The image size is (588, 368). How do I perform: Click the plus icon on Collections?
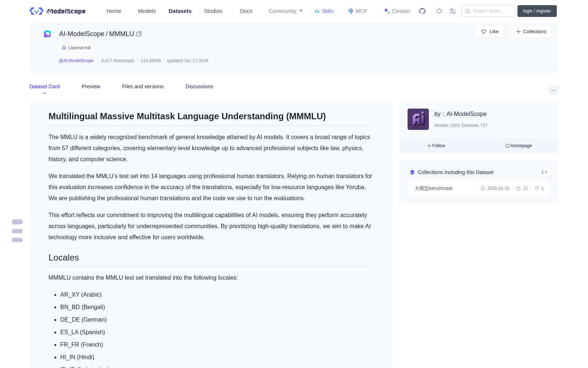pyautogui.click(x=519, y=32)
